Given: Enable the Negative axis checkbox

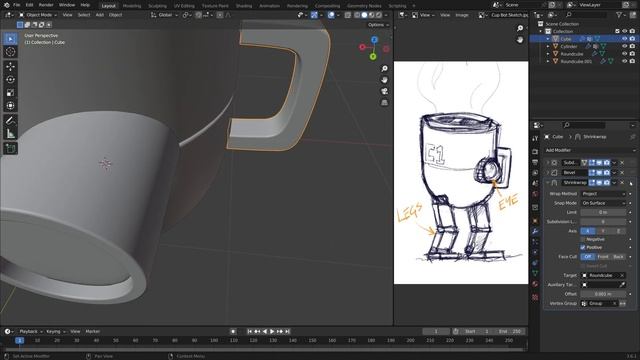Looking at the screenshot, I should 583,240.
